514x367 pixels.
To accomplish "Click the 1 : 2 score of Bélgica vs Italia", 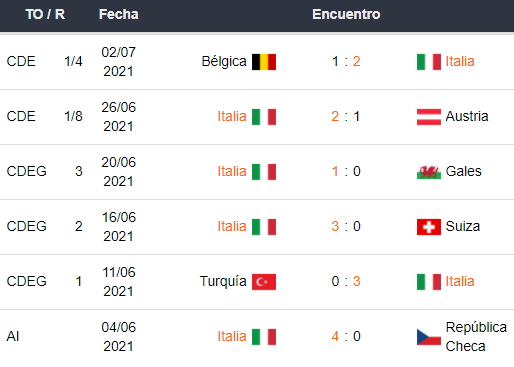I will pyautogui.click(x=346, y=61).
